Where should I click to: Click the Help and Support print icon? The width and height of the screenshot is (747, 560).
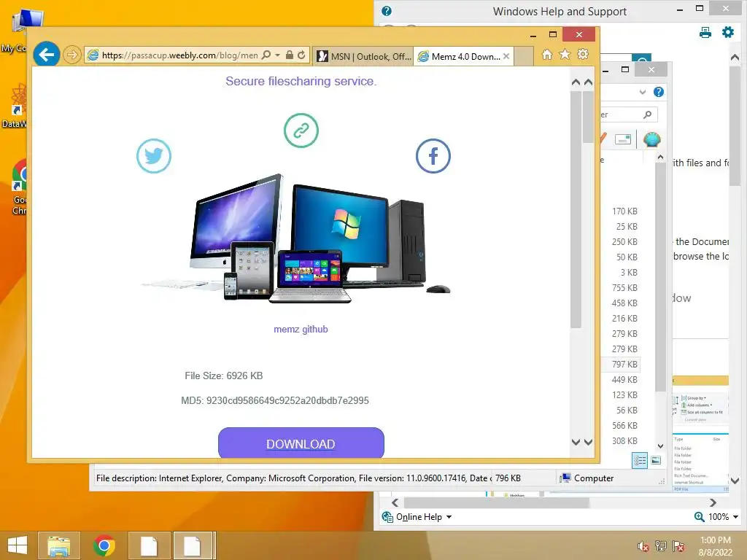pyautogui.click(x=705, y=32)
